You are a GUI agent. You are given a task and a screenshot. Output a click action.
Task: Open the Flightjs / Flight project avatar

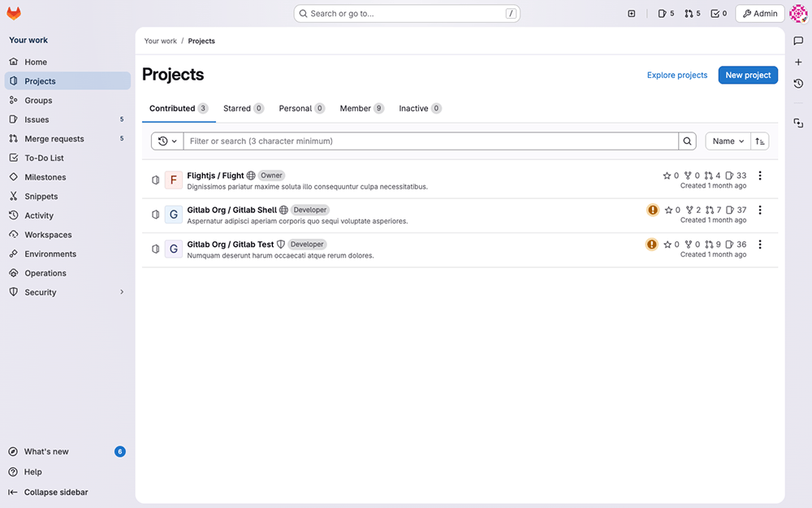[173, 179]
